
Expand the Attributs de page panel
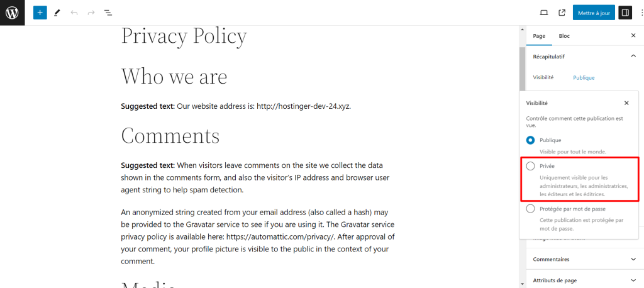click(633, 280)
